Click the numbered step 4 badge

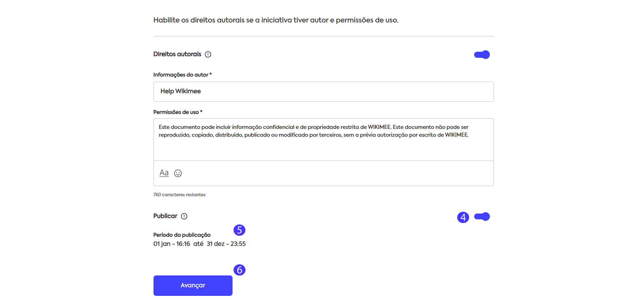click(x=463, y=217)
